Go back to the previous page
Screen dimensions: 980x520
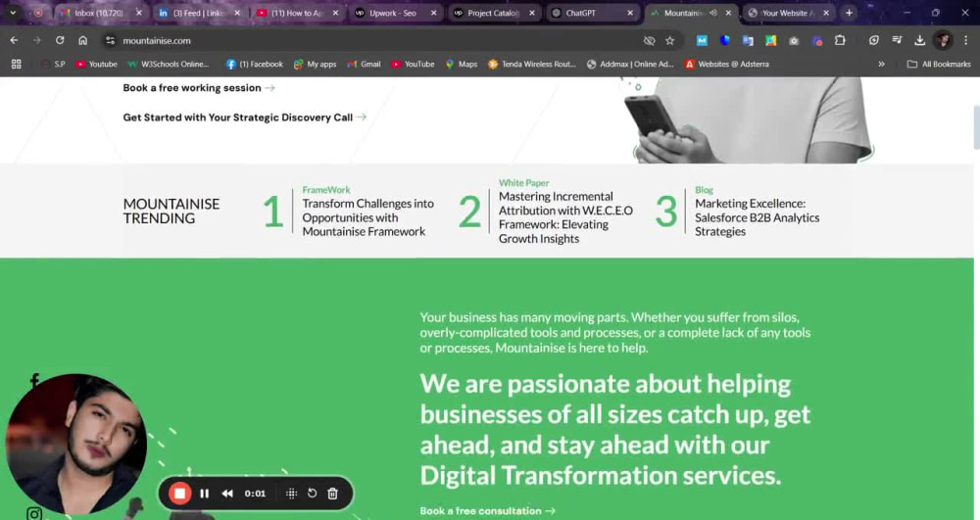14,40
